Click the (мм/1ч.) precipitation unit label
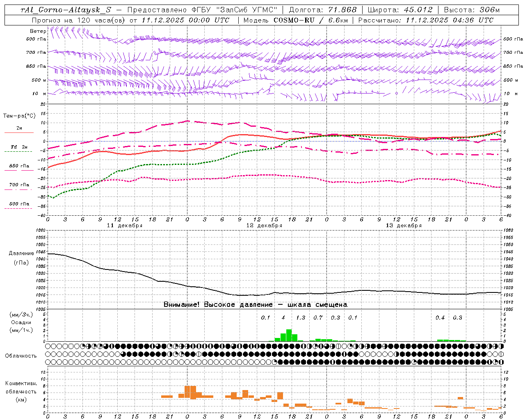525x420 pixels. point(21,330)
